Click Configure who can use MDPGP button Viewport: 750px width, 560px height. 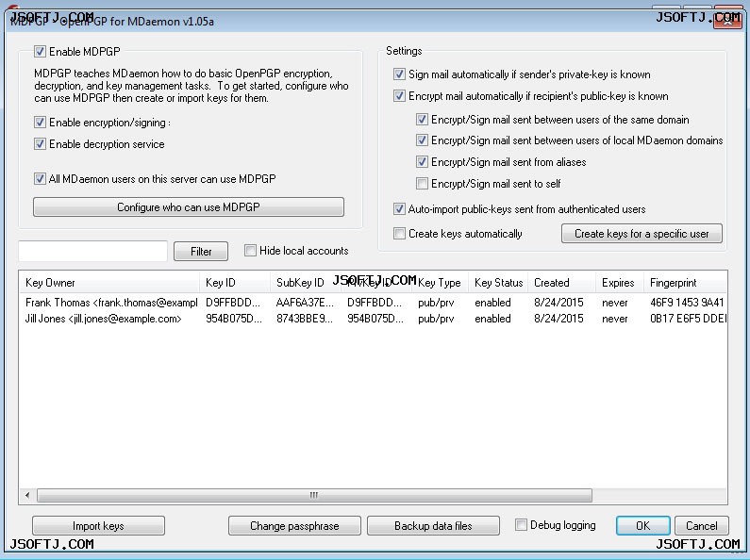pyautogui.click(x=189, y=206)
